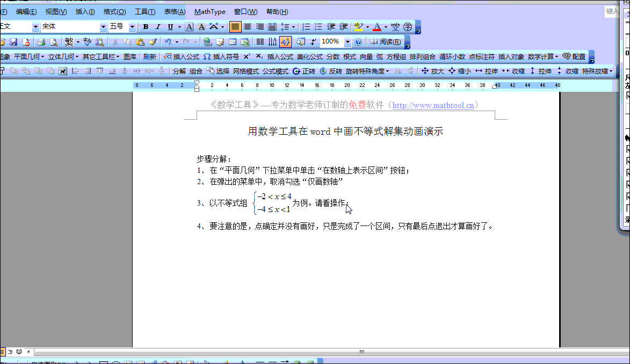Viewport: 630px width, 364px height.
Task: Expand the 其它工具栏 dropdown
Action: click(x=101, y=57)
